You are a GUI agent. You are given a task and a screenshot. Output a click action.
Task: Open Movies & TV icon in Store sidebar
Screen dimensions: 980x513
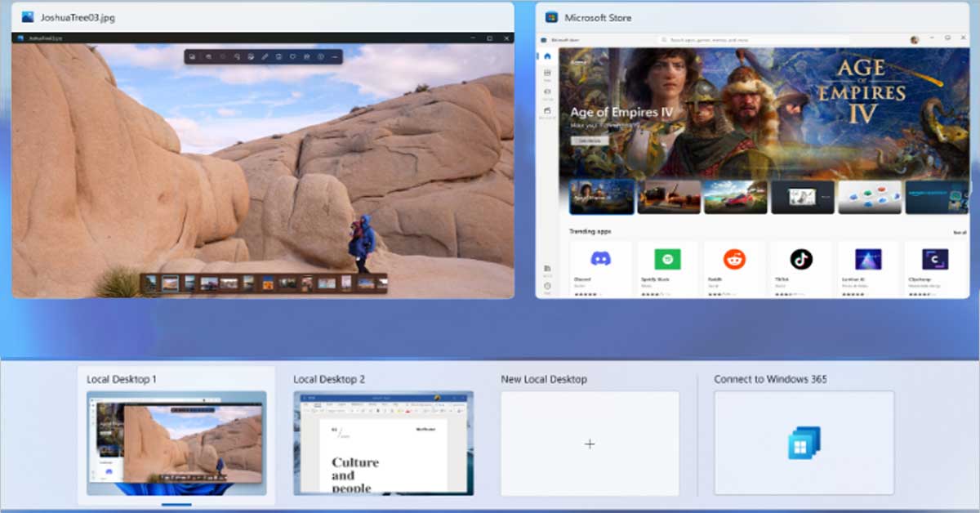547,110
